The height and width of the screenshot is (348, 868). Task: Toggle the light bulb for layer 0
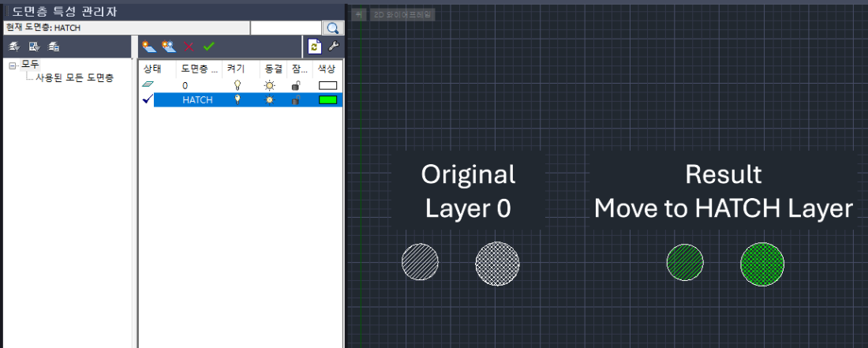pyautogui.click(x=236, y=85)
